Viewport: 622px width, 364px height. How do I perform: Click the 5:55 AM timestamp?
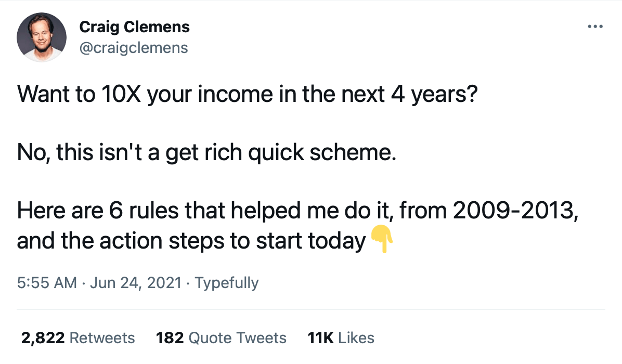pos(47,283)
